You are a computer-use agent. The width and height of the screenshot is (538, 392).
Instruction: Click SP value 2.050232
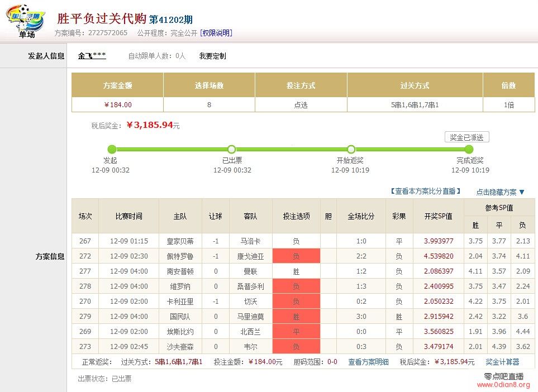pos(439,302)
